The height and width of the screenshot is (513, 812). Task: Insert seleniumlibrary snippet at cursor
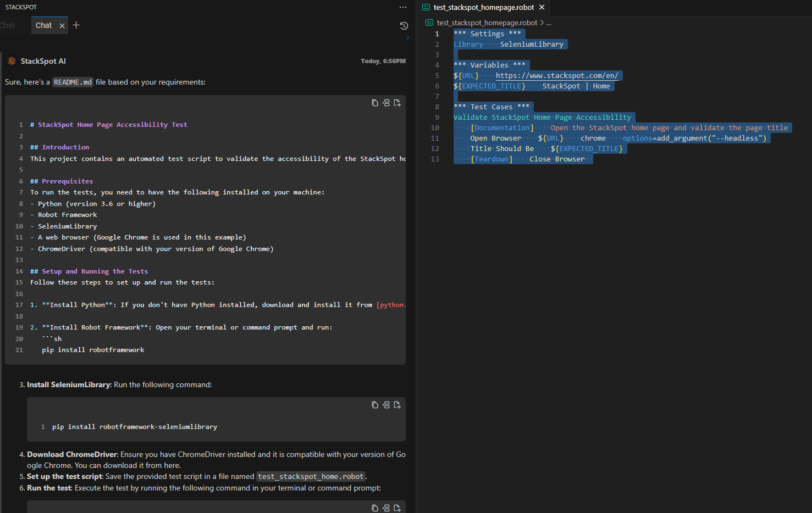click(x=386, y=405)
